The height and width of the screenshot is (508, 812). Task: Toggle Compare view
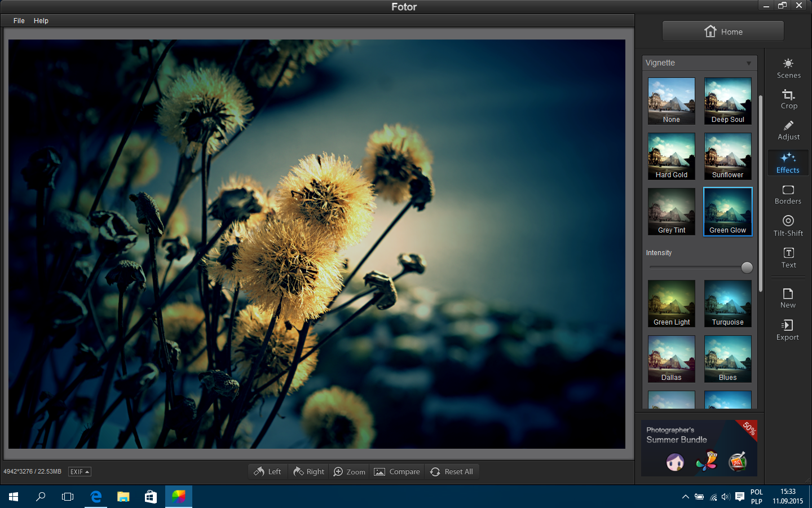click(397, 471)
